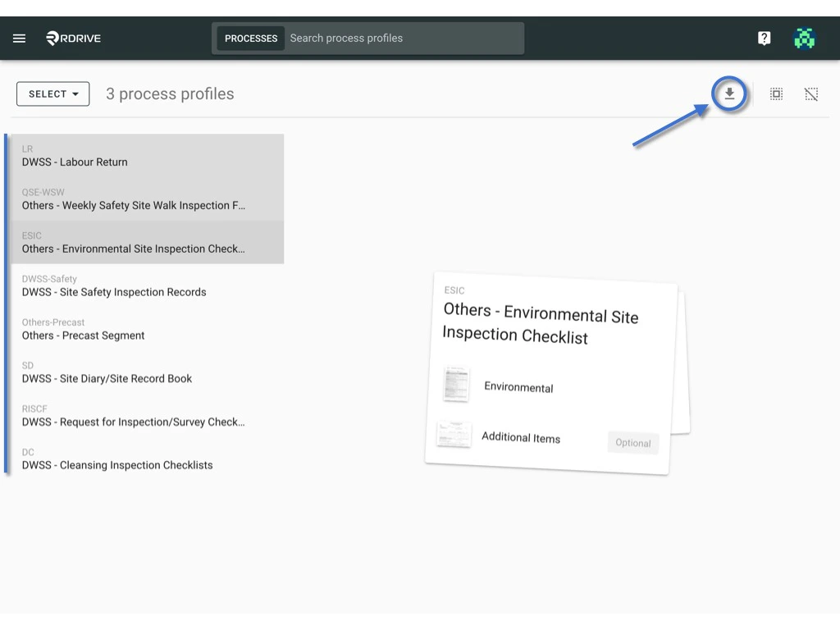Open the SELECT dropdown
The width and height of the screenshot is (840, 630).
tap(52, 94)
